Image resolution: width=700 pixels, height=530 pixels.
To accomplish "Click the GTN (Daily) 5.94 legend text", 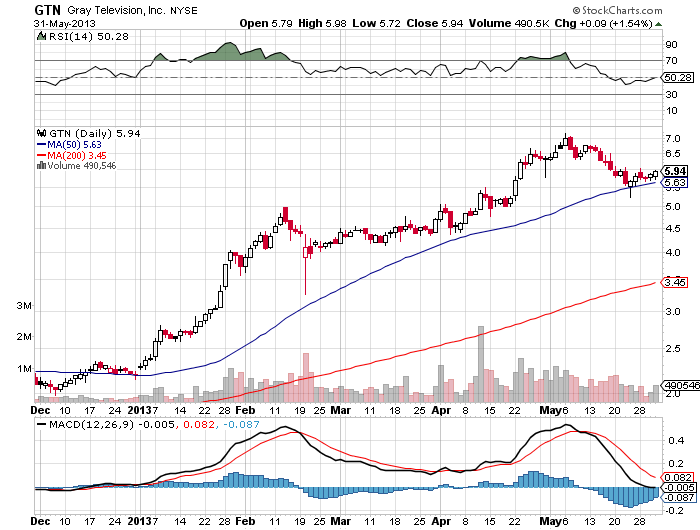I will [x=95, y=134].
